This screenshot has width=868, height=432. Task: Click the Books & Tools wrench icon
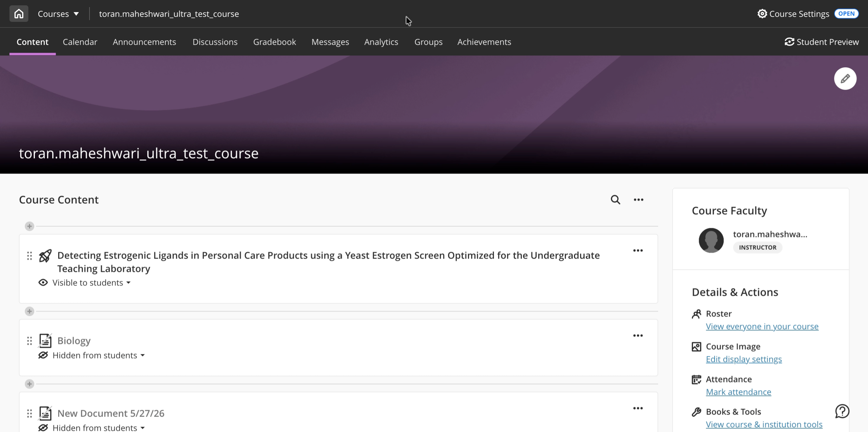click(696, 412)
